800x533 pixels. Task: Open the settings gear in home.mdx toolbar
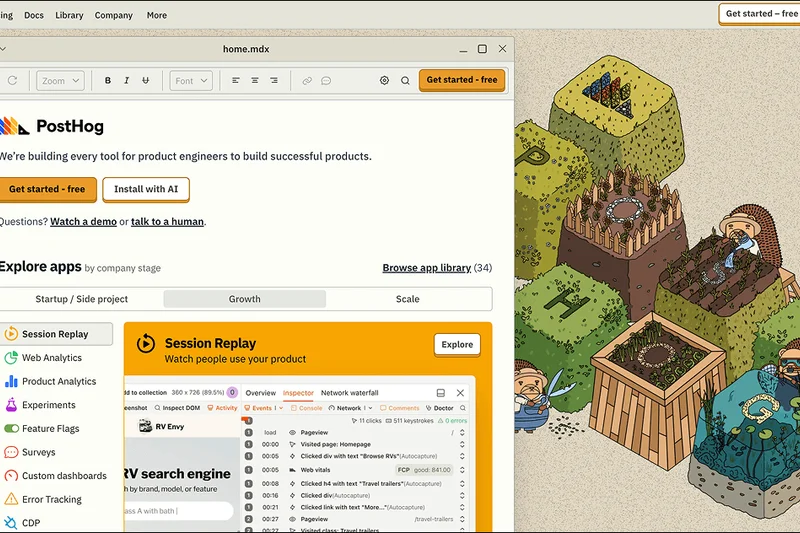point(384,81)
